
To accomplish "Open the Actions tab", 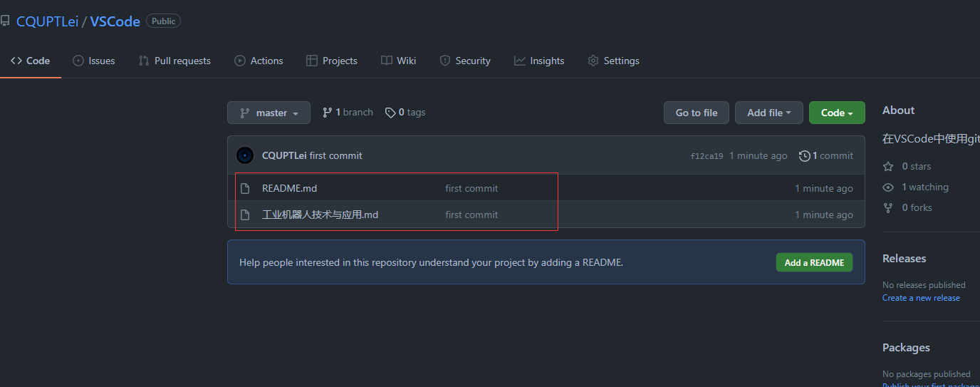I will [x=259, y=61].
